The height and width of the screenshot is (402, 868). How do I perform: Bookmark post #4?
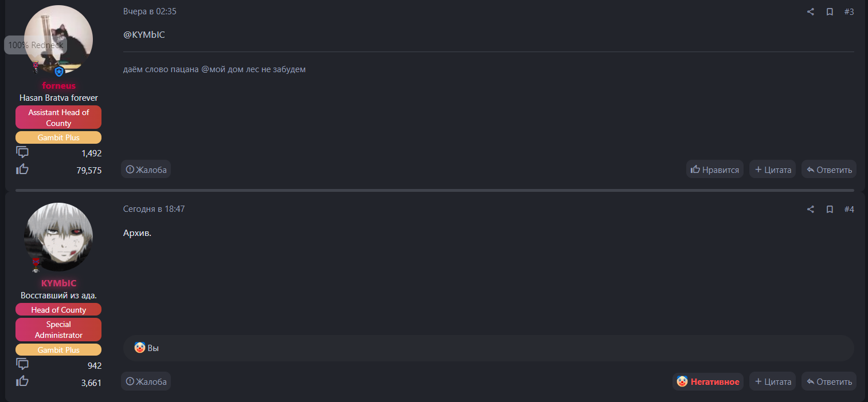click(x=830, y=210)
